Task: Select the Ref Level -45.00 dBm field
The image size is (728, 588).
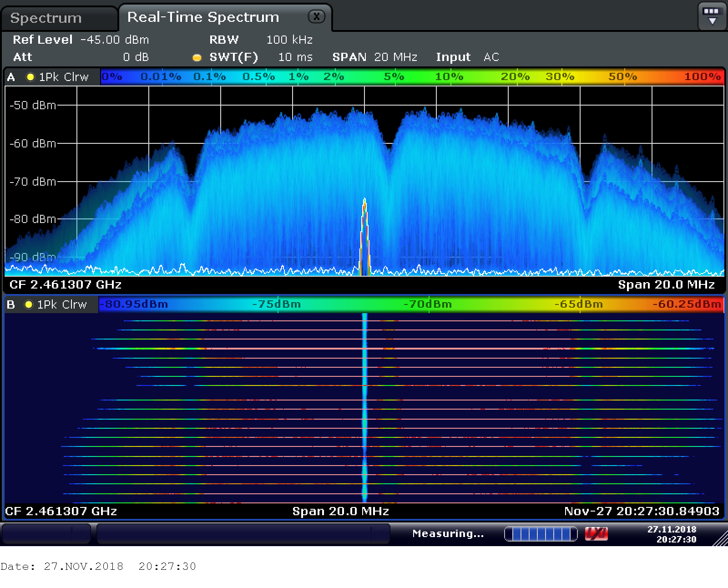Action: pyautogui.click(x=81, y=40)
